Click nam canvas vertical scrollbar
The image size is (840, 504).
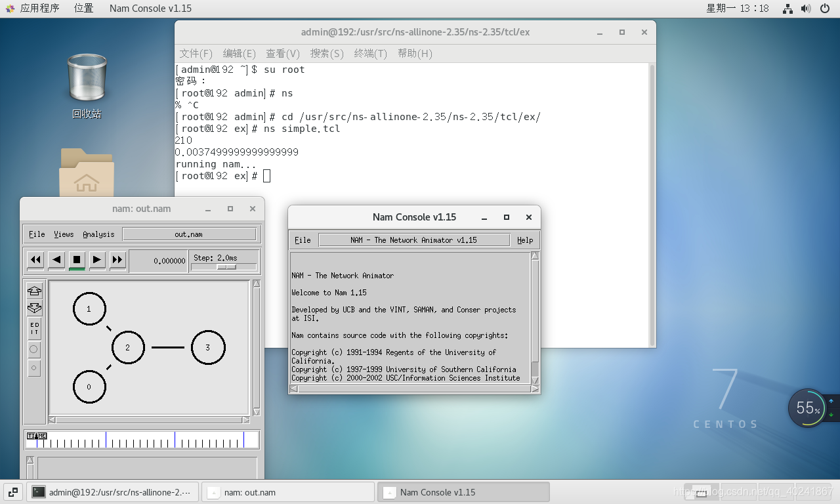pos(257,348)
